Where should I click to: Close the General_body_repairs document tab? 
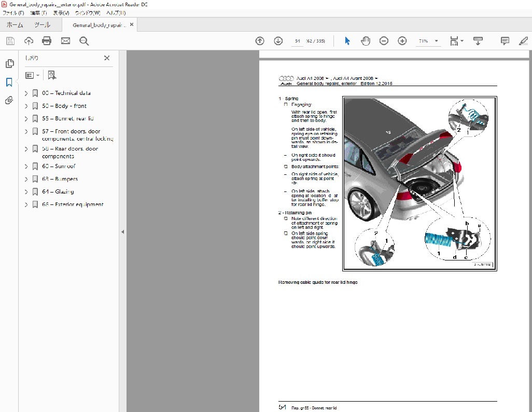(132, 24)
